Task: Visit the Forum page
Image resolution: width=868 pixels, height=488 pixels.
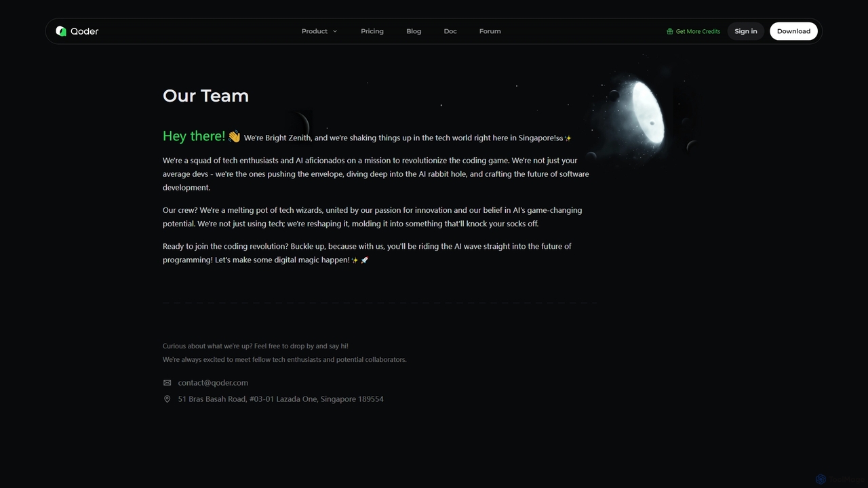Action: click(x=490, y=31)
